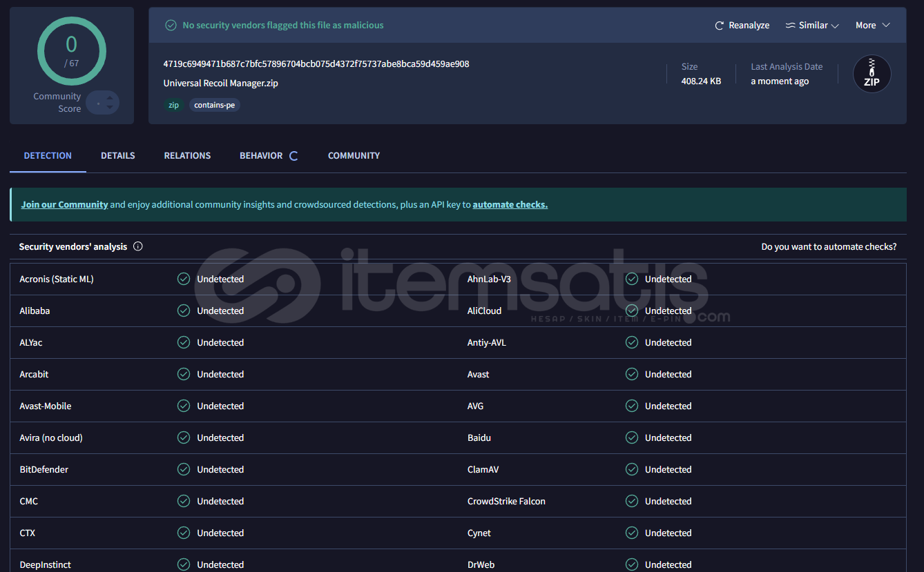Image resolution: width=924 pixels, height=572 pixels.
Task: Click the Undetected result for Alibaba
Action: tap(220, 311)
